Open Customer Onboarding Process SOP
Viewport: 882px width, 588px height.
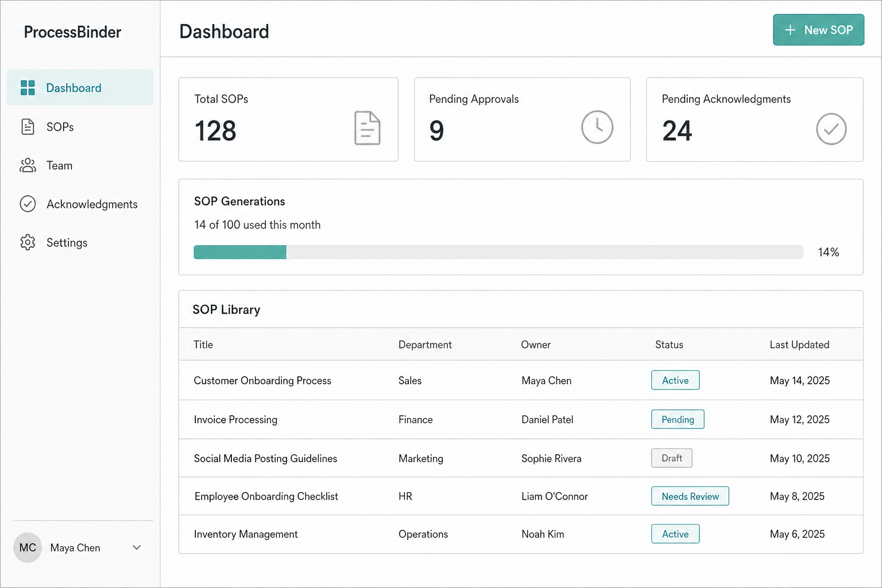tap(262, 380)
